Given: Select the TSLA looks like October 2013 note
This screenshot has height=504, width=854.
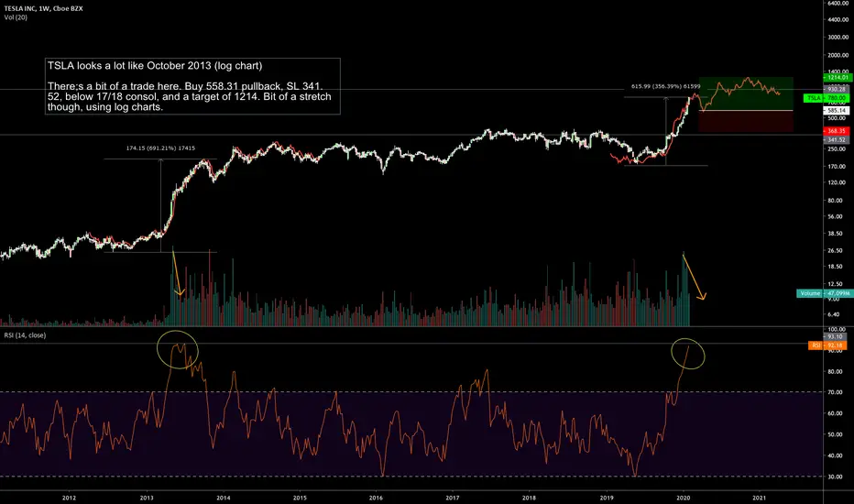Looking at the screenshot, I should pyautogui.click(x=192, y=86).
